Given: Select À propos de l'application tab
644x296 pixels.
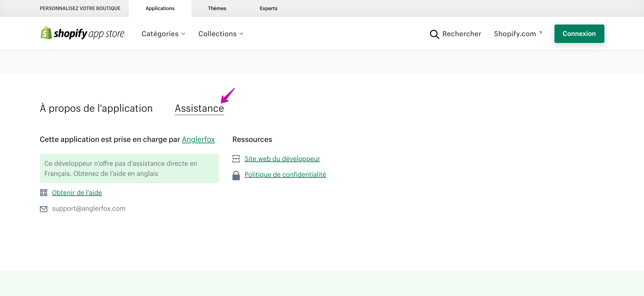Looking at the screenshot, I should click(x=96, y=108).
